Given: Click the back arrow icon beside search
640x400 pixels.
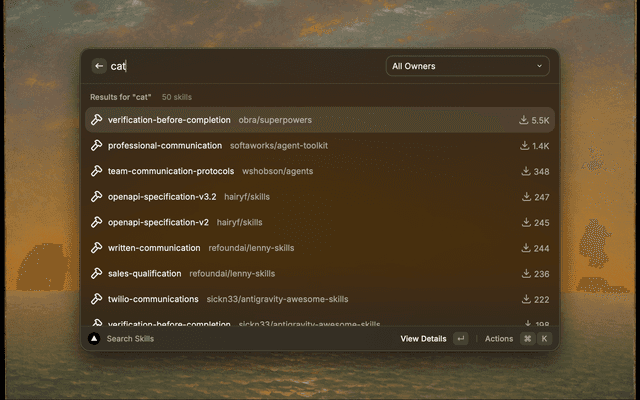Looking at the screenshot, I should click(x=99, y=66).
